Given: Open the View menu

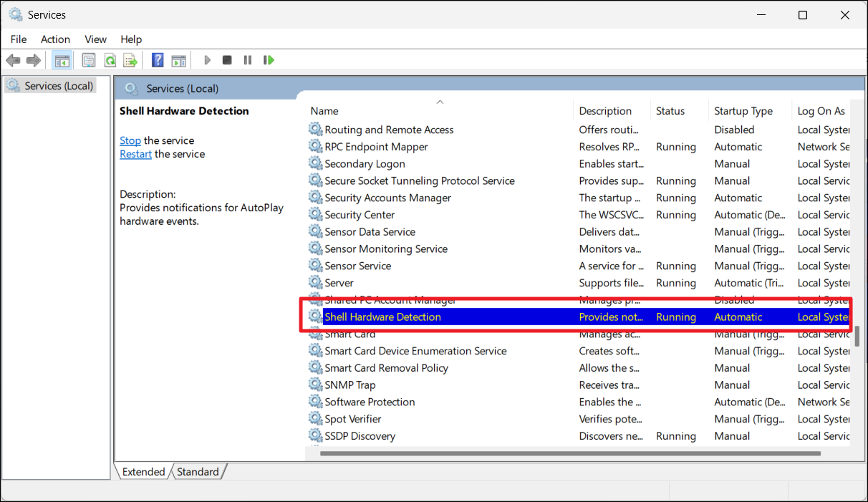Looking at the screenshot, I should pyautogui.click(x=95, y=39).
